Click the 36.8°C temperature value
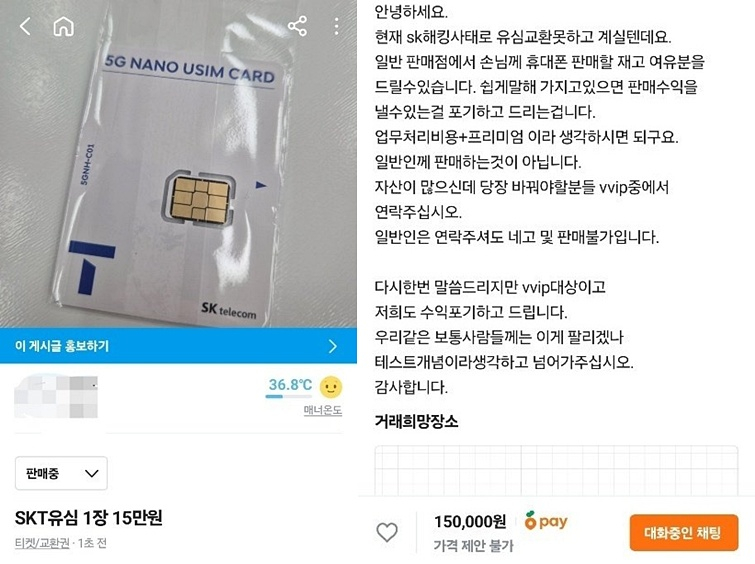The width and height of the screenshot is (755, 564). tap(290, 384)
